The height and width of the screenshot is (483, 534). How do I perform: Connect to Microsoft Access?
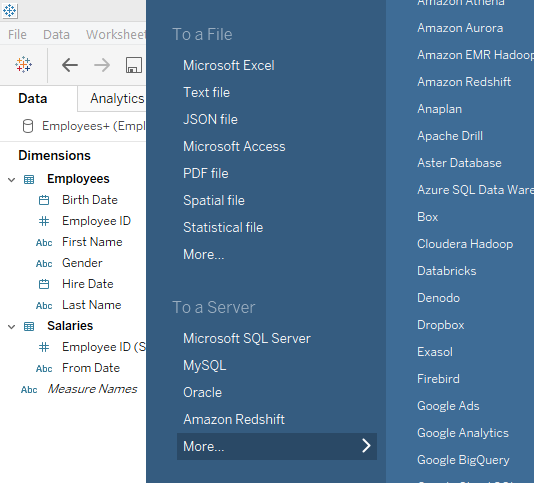(234, 146)
